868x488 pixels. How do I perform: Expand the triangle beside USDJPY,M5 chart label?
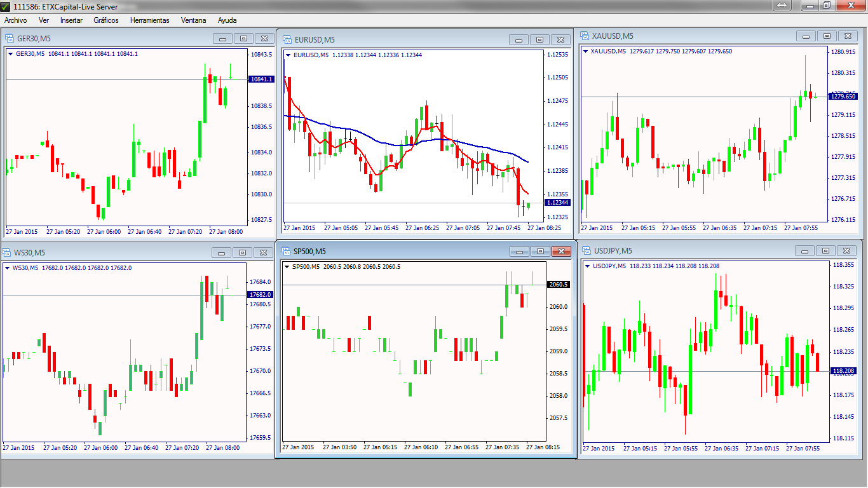[x=587, y=266]
